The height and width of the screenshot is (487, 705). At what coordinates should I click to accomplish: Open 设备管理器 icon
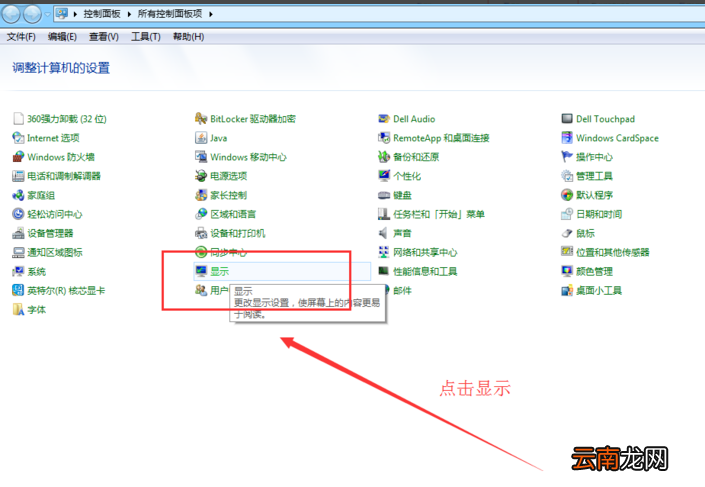tap(18, 233)
